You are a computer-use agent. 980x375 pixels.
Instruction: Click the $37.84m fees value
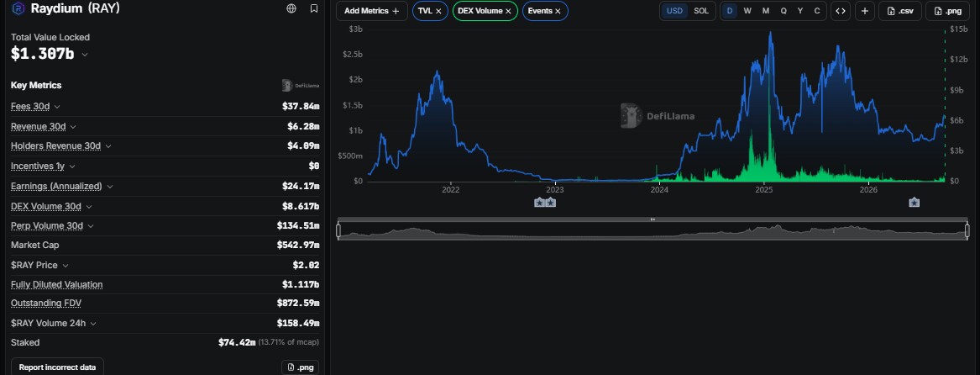point(301,107)
